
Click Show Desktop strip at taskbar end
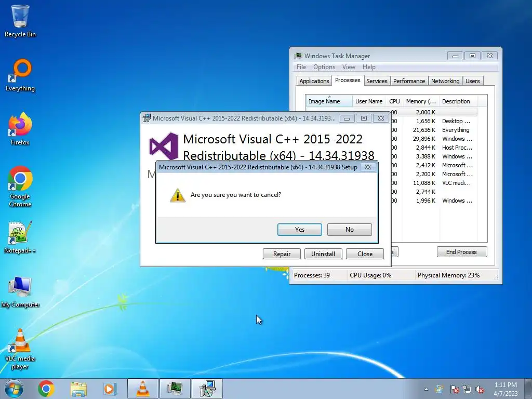(x=528, y=389)
